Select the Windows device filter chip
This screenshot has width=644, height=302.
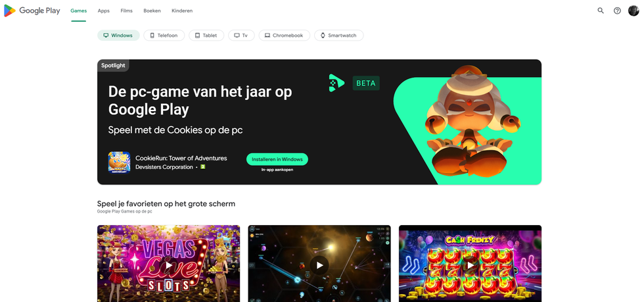pyautogui.click(x=118, y=36)
